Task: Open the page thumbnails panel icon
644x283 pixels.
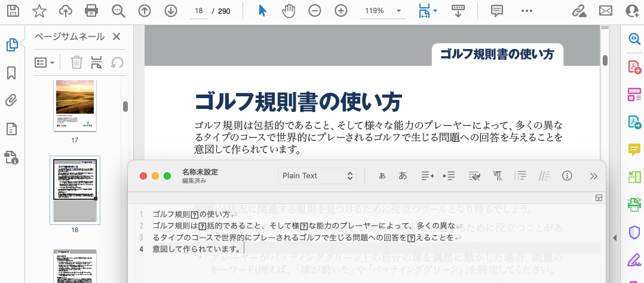Action: point(12,45)
